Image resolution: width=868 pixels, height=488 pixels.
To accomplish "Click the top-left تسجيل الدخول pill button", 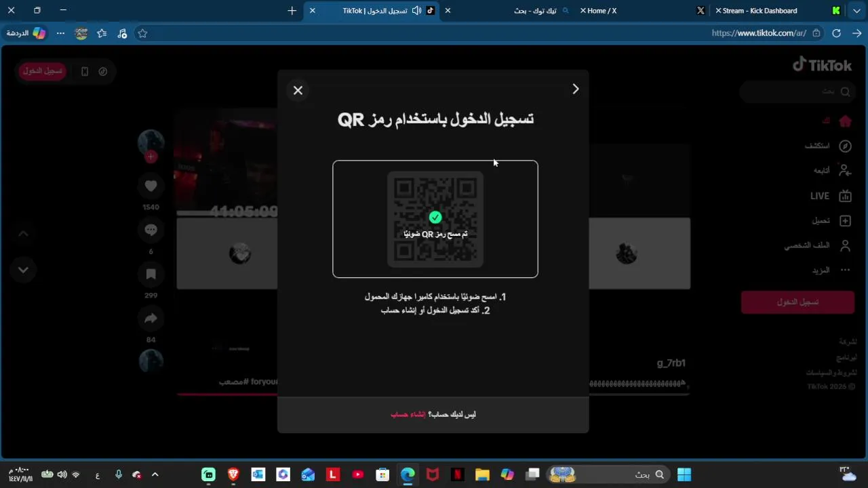I will coord(42,70).
